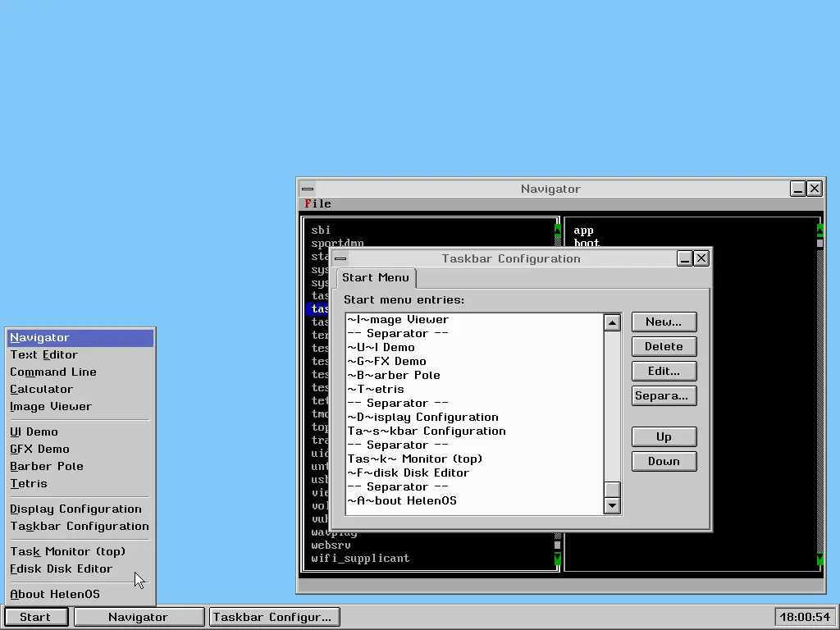Minimize the Taskbar Configuration window
Screen dimensions: 840x630
tap(685, 258)
